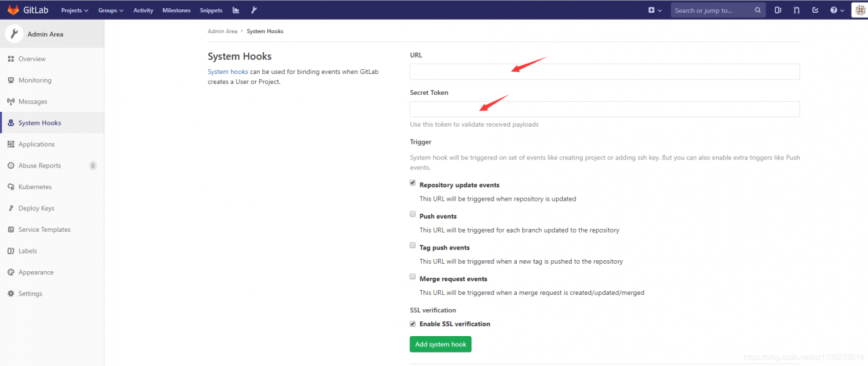Click the Tag push events label
The image size is (868, 366).
[x=444, y=247]
